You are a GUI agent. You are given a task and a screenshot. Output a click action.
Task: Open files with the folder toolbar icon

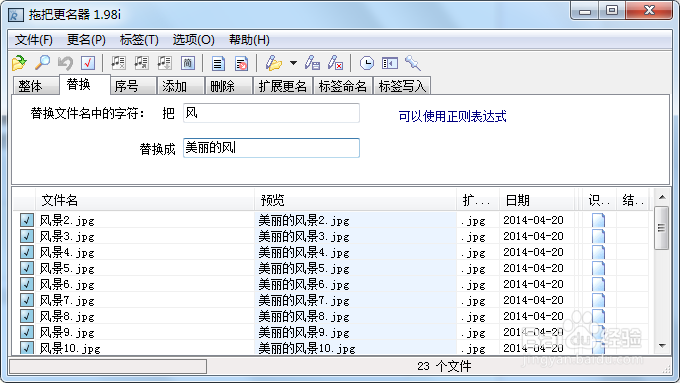click(19, 63)
